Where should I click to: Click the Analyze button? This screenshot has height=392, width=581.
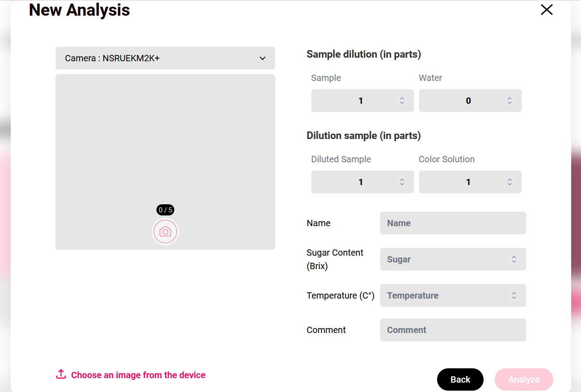(x=524, y=379)
